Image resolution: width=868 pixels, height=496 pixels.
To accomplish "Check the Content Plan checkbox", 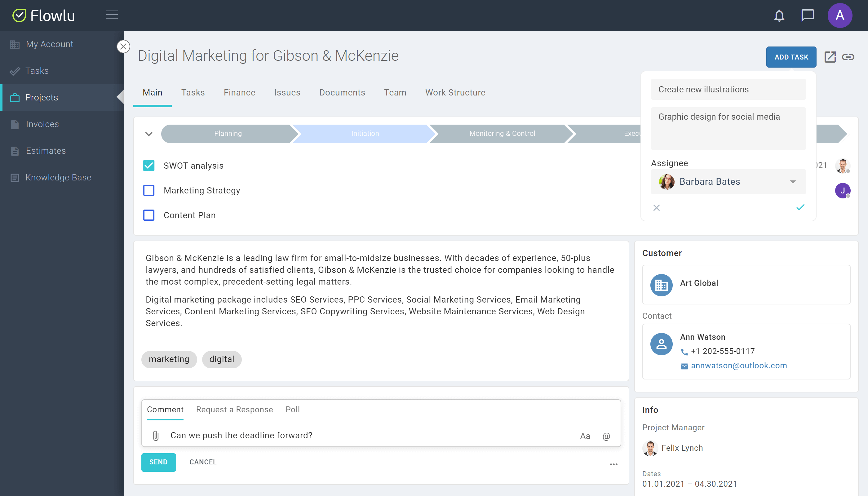I will pos(149,215).
